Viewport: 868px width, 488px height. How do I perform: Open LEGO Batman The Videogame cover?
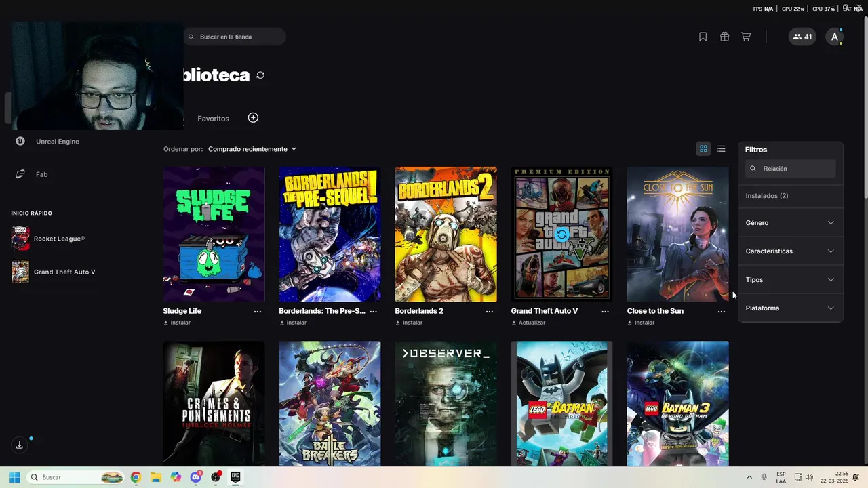pos(562,403)
